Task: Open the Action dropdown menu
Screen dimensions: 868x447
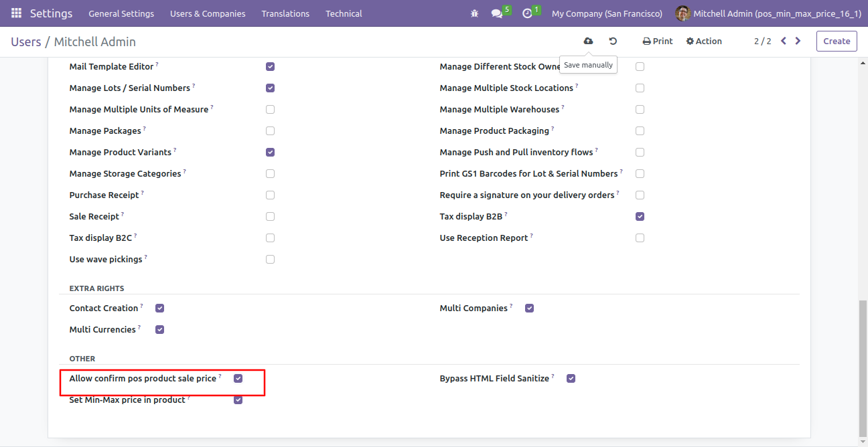Action: tap(704, 41)
